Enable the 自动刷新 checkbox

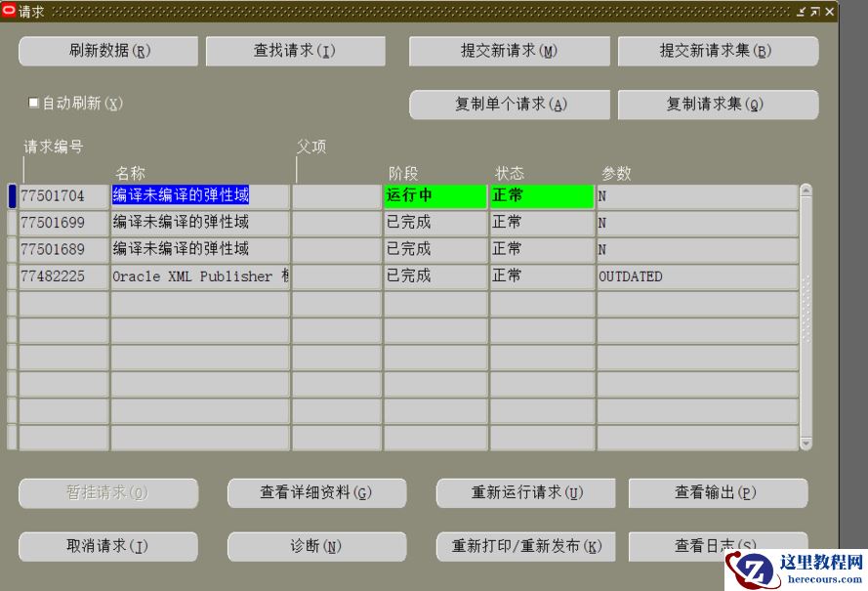34,103
